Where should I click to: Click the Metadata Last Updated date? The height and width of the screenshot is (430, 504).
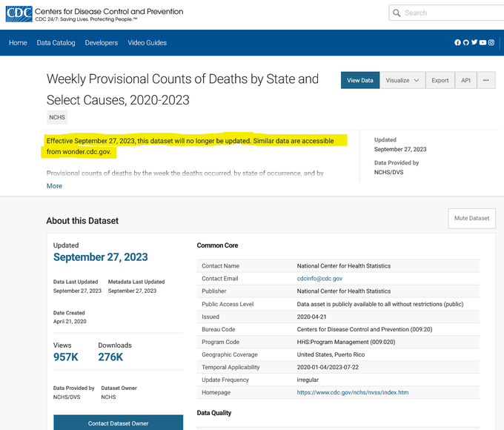tap(132, 291)
